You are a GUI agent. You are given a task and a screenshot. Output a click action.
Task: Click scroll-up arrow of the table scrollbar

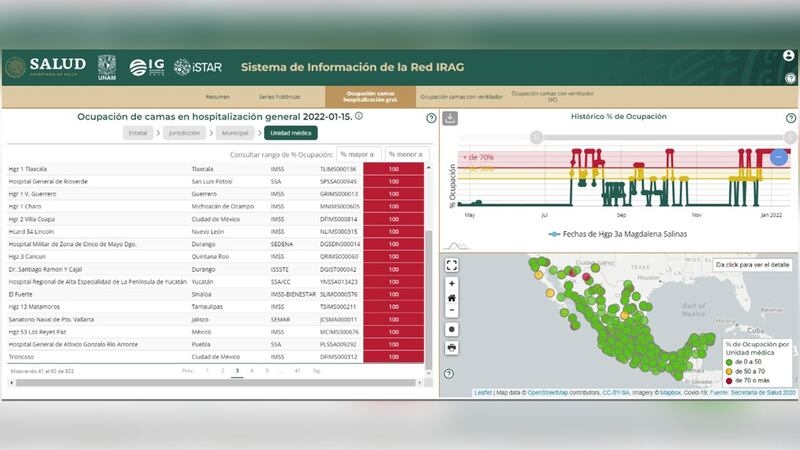tap(429, 167)
